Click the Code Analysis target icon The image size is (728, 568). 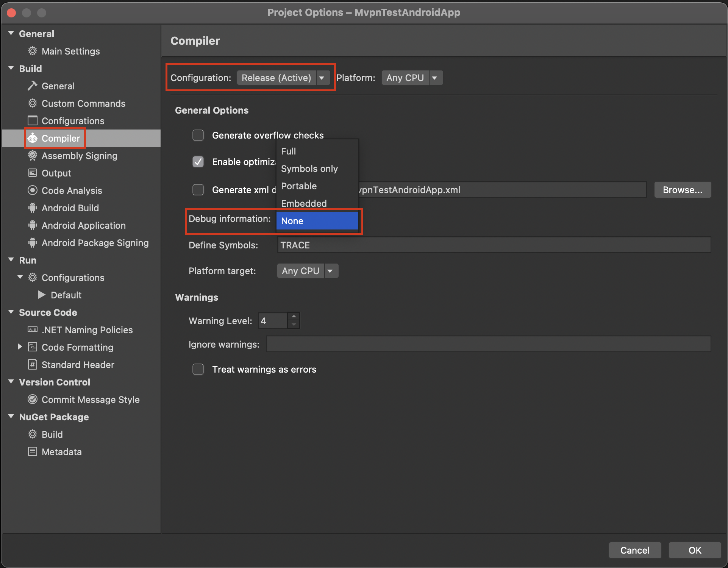pyautogui.click(x=33, y=190)
